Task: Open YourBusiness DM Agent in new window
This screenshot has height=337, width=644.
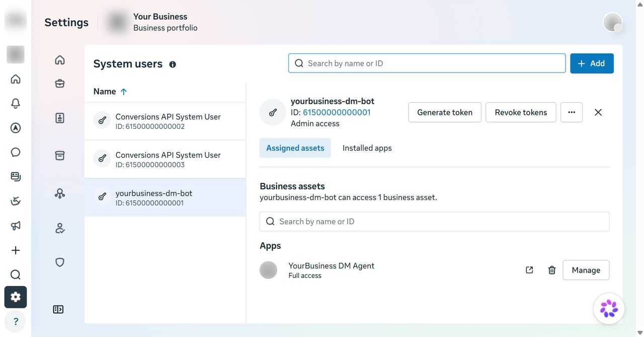Action: [x=529, y=270]
